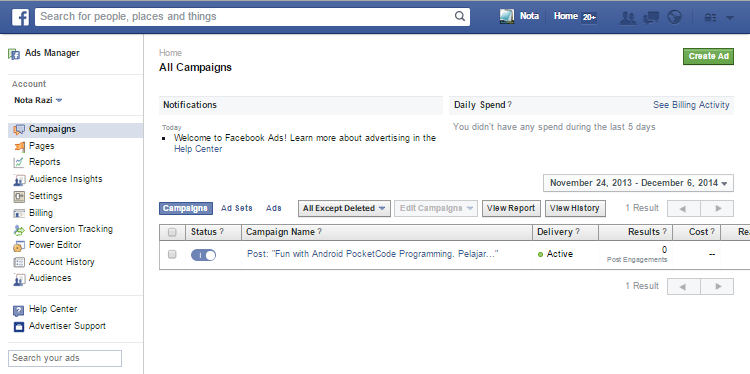
Task: Open the notifications globe icon
Action: (x=674, y=18)
